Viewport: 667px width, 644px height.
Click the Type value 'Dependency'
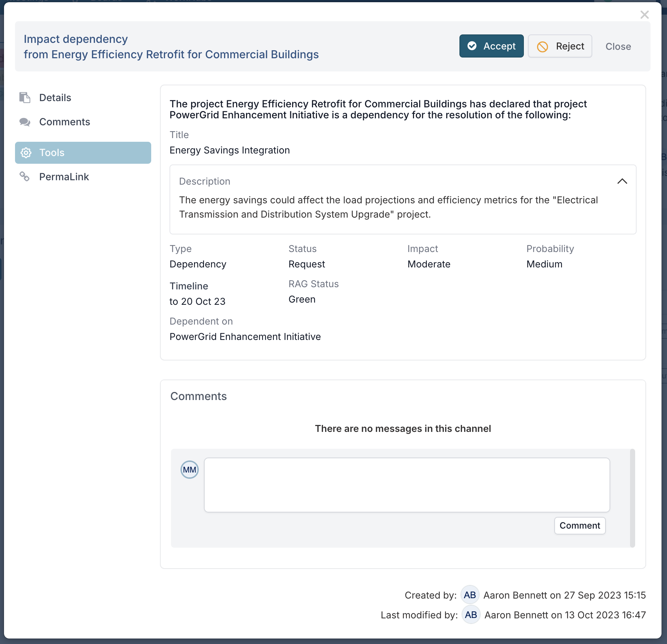click(198, 264)
